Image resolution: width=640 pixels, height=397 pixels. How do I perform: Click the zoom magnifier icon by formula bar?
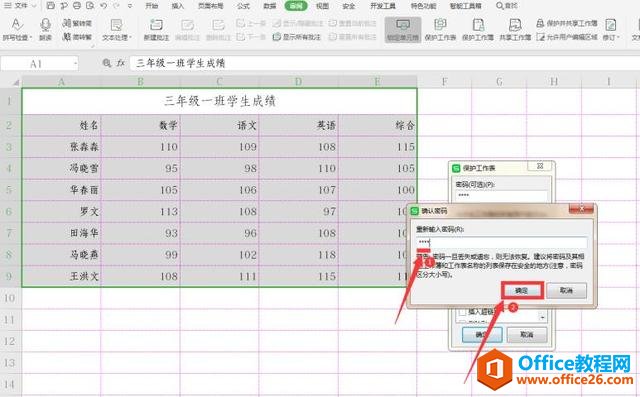(107, 63)
